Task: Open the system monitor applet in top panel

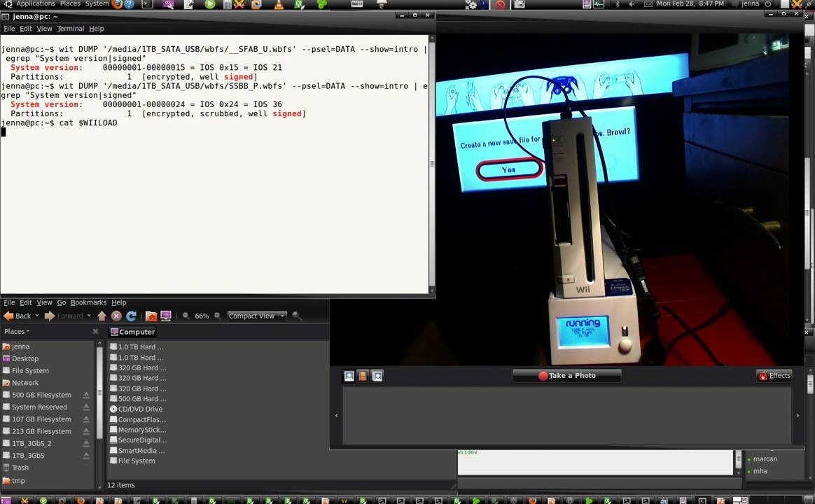Action: pyautogui.click(x=599, y=4)
